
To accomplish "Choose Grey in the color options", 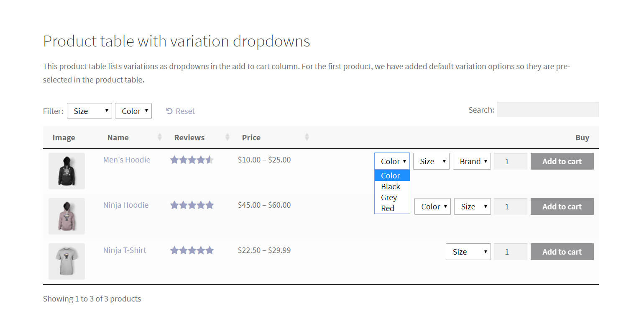I will pyautogui.click(x=389, y=198).
